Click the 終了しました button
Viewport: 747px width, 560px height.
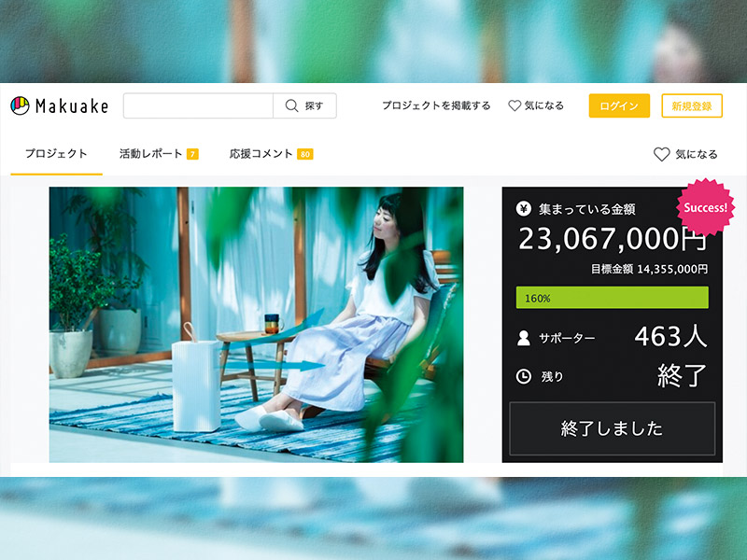tap(612, 427)
